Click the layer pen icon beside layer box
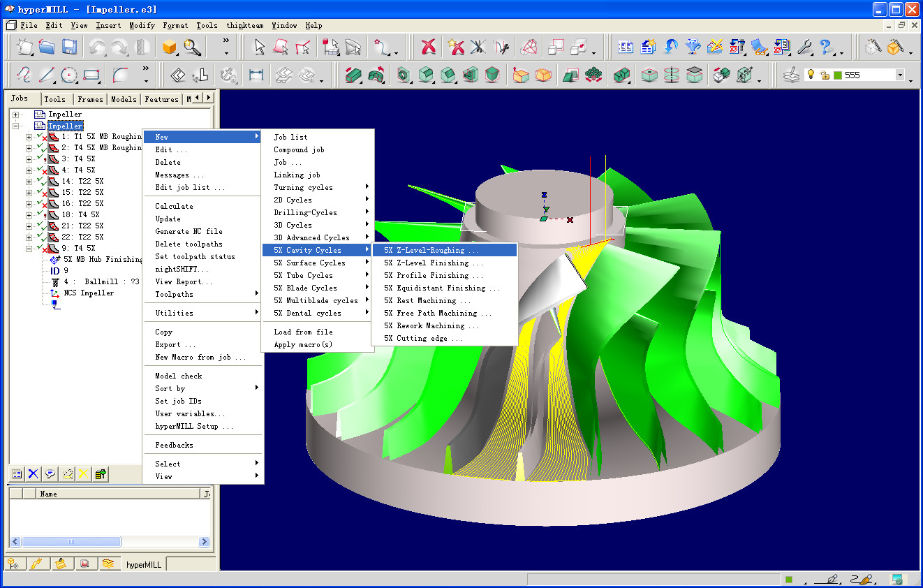 pyautogui.click(x=790, y=75)
